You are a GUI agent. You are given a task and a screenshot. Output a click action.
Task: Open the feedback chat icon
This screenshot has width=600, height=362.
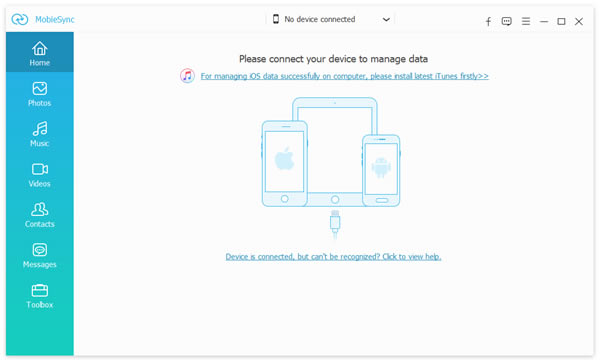[507, 21]
